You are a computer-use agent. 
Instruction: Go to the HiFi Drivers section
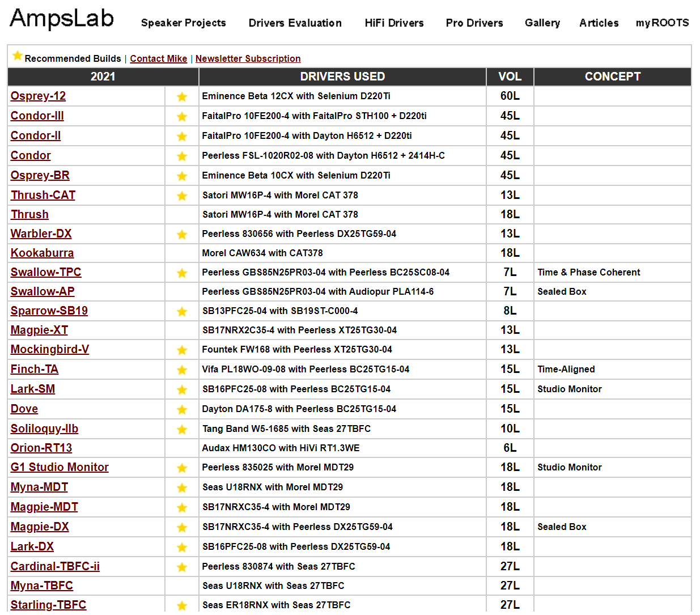click(x=394, y=23)
